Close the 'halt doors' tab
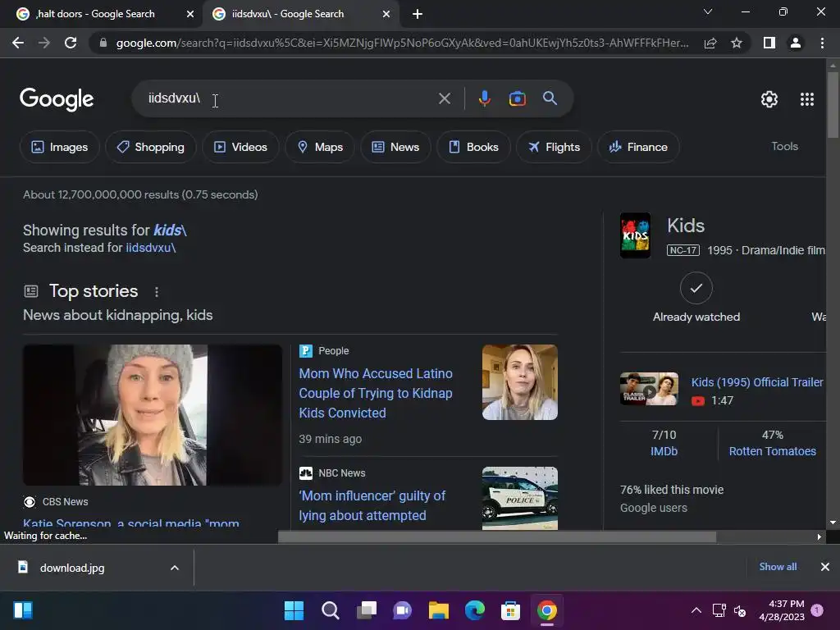This screenshot has height=630, width=840. (x=190, y=14)
